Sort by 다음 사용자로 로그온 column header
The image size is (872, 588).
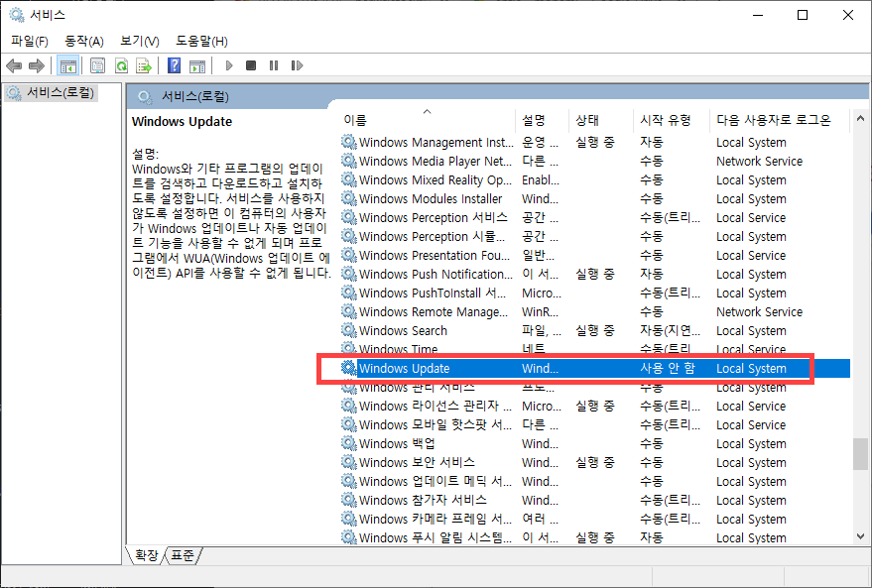(x=780, y=120)
